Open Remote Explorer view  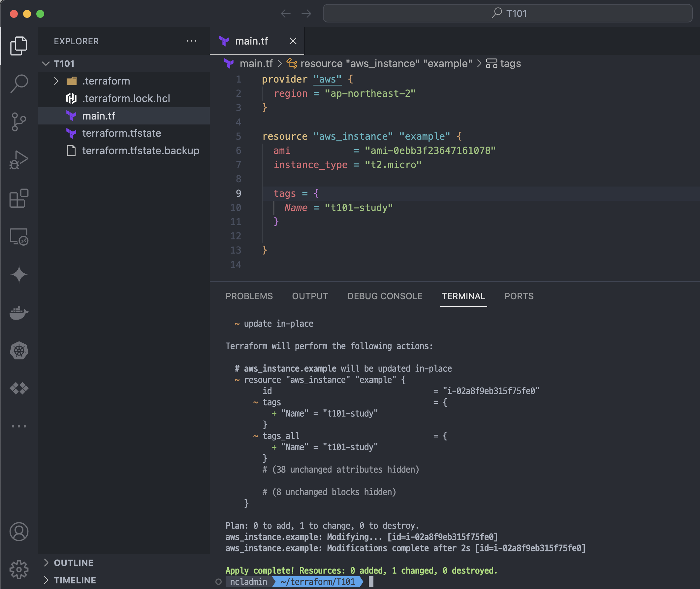coord(19,237)
